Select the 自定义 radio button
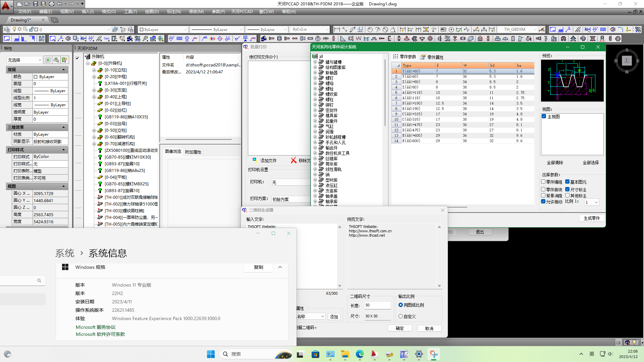 tap(400, 316)
